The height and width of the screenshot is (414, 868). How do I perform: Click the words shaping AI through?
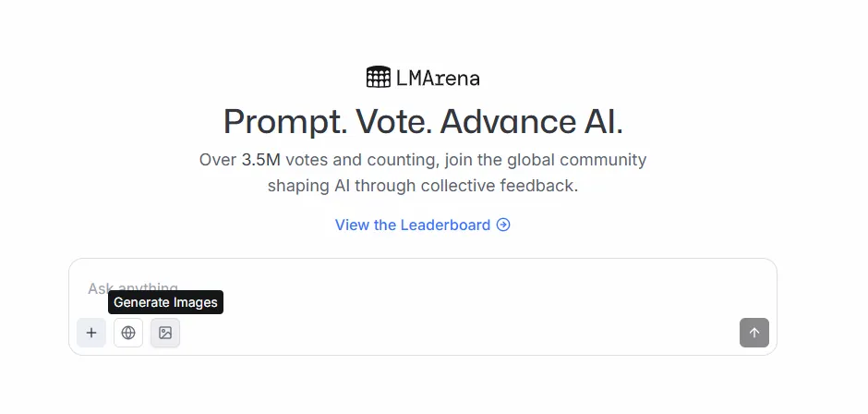coord(342,186)
